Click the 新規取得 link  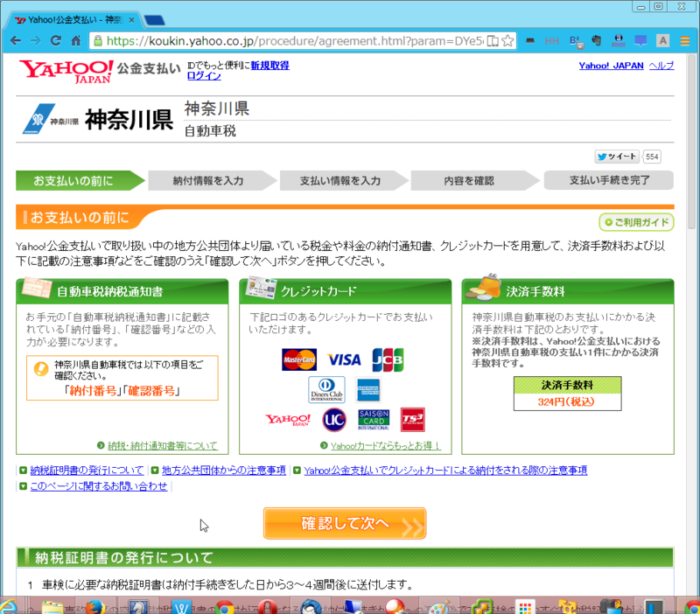point(269,65)
